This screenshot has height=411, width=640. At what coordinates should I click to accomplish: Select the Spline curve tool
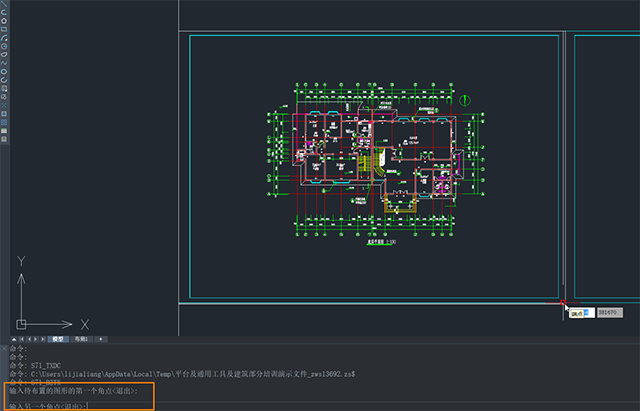pyautogui.click(x=5, y=63)
